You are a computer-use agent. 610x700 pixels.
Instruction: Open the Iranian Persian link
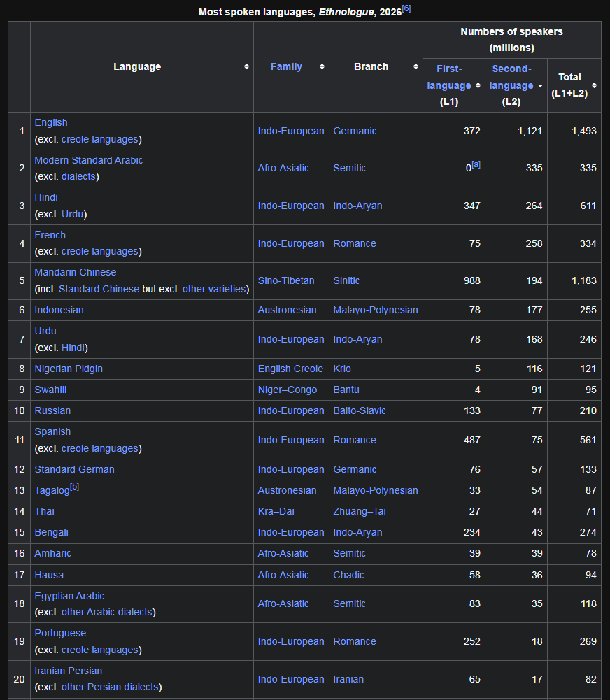tap(69, 671)
